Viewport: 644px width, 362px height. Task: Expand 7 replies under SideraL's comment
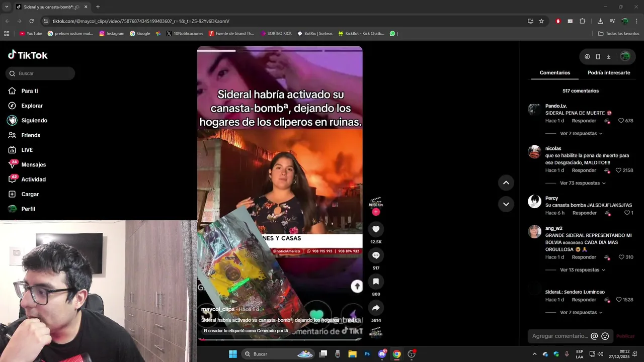pos(581,313)
